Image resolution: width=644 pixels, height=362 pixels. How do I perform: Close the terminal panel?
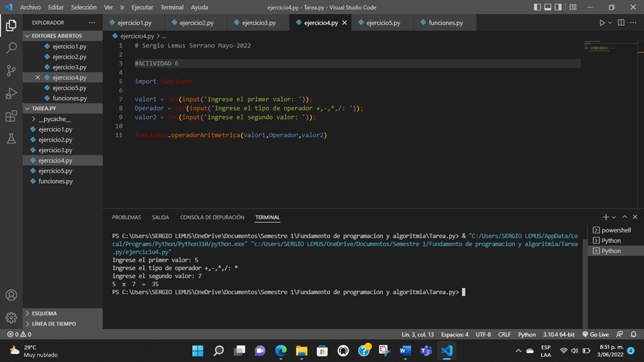[x=635, y=217]
